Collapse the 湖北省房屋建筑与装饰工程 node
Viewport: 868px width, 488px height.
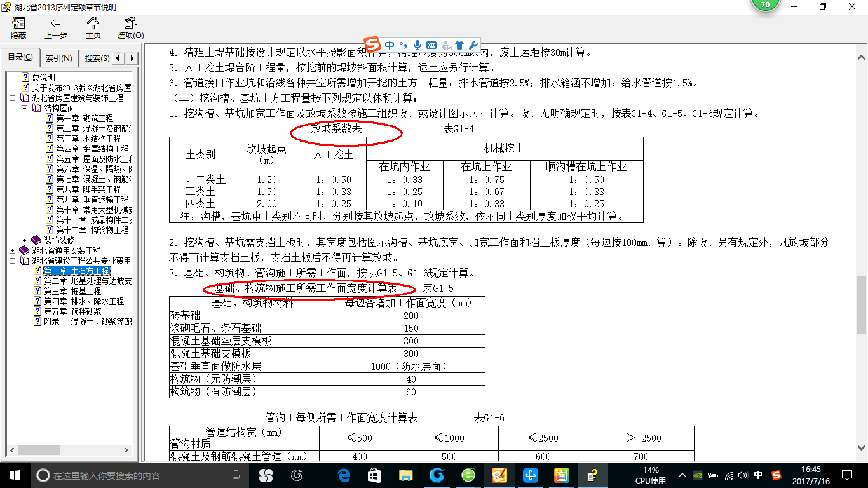tap(13, 98)
